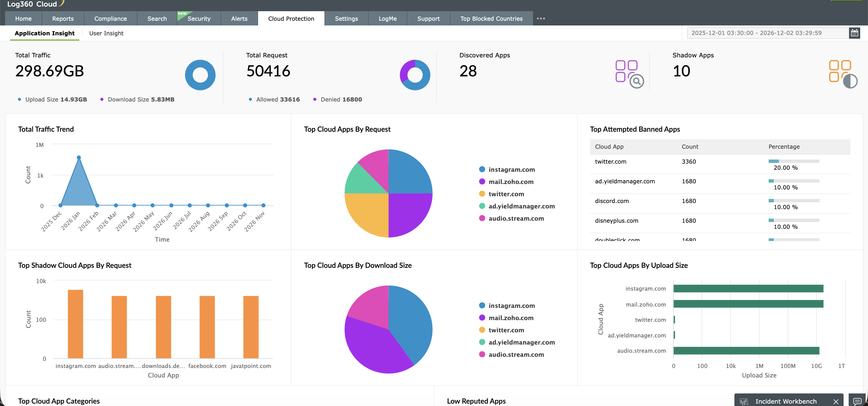Click the Discovered Apps magnifier icon
This screenshot has width=868, height=406.
(x=637, y=81)
